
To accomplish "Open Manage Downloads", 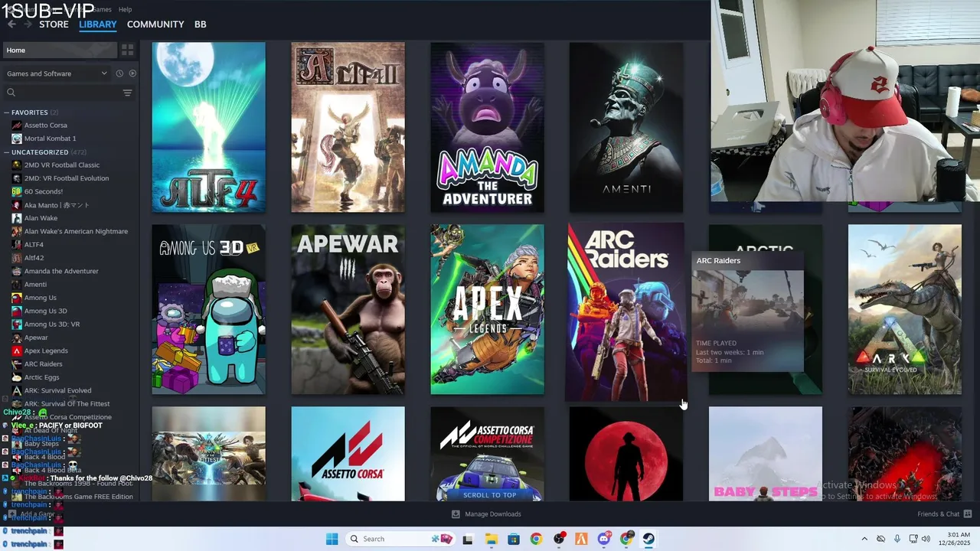I will pyautogui.click(x=486, y=514).
